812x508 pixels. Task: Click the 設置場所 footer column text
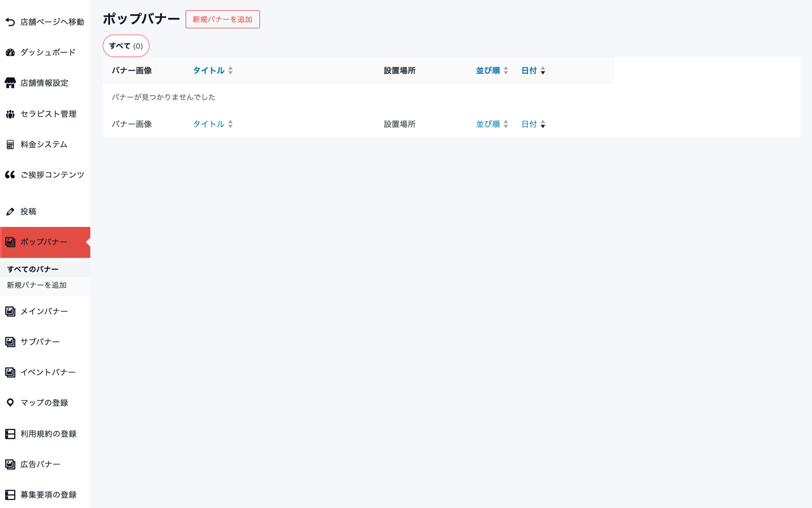tap(400, 124)
